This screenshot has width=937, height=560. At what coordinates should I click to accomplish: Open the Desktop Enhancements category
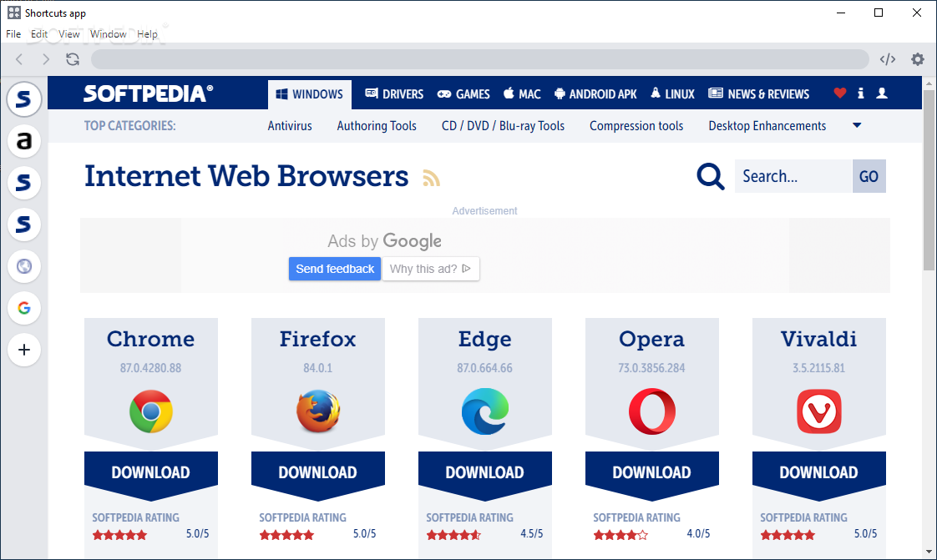(x=767, y=126)
